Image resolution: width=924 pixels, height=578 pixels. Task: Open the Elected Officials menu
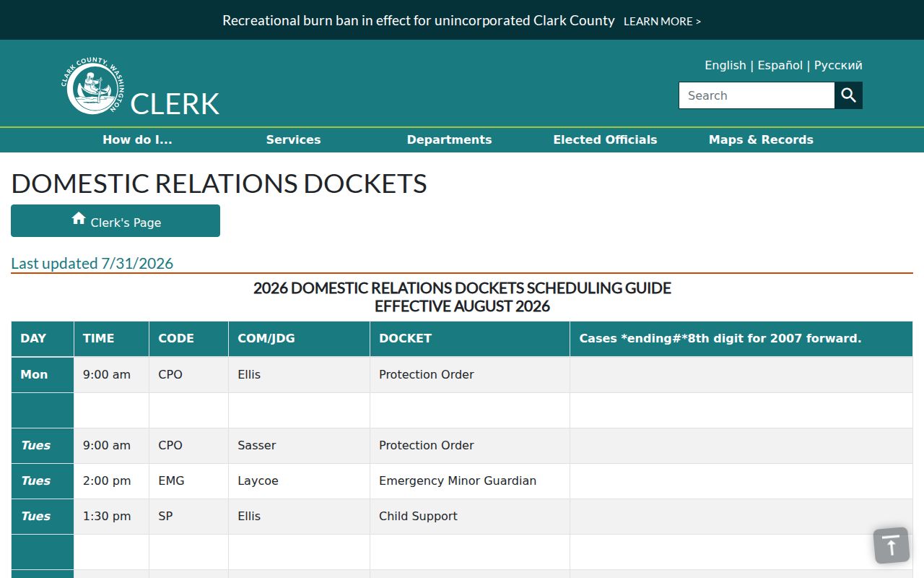pyautogui.click(x=605, y=140)
